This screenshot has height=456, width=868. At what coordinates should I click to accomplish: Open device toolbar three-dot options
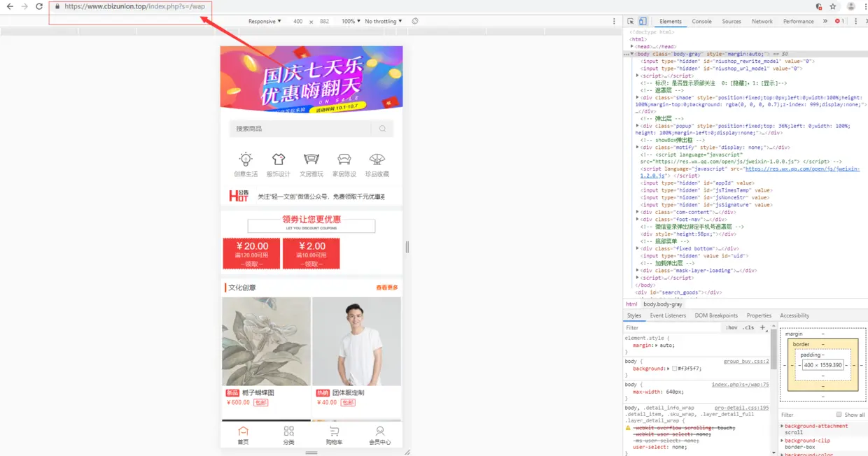pos(615,22)
